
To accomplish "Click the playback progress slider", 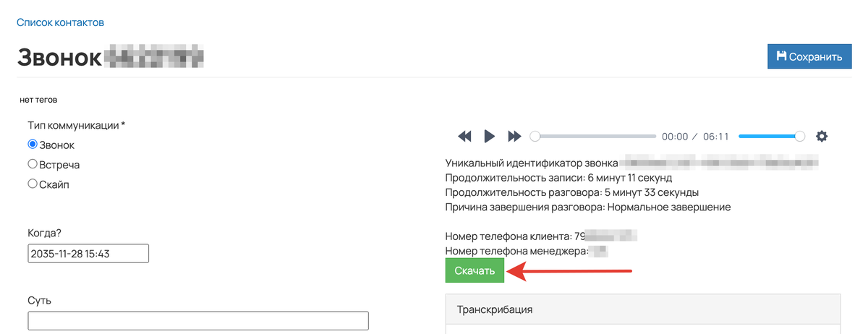I will click(x=595, y=136).
